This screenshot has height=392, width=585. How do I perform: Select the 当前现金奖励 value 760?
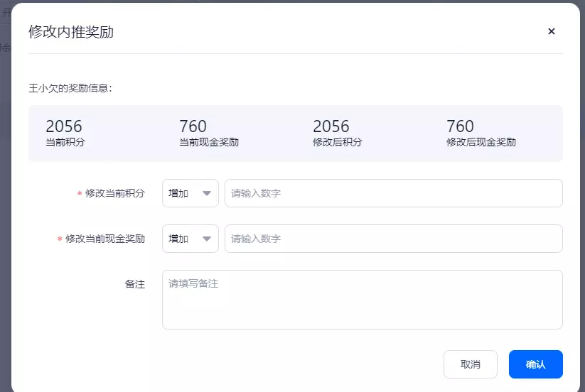[x=193, y=126]
